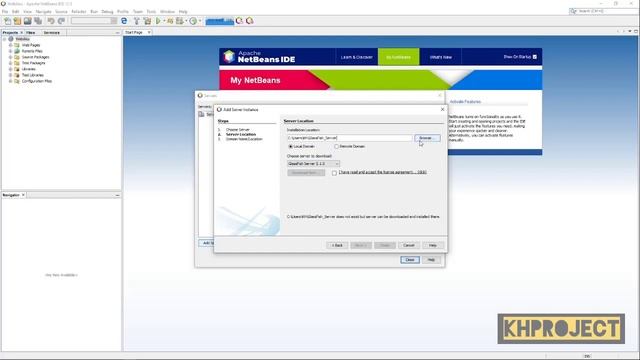Click the Installation Location text field
Viewport: 640px width, 360px height.
click(350, 138)
